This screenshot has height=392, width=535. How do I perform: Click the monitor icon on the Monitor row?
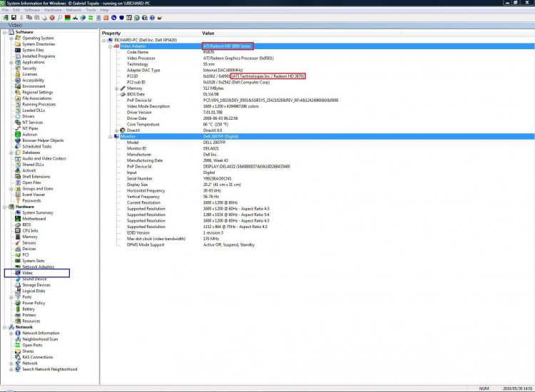click(116, 136)
